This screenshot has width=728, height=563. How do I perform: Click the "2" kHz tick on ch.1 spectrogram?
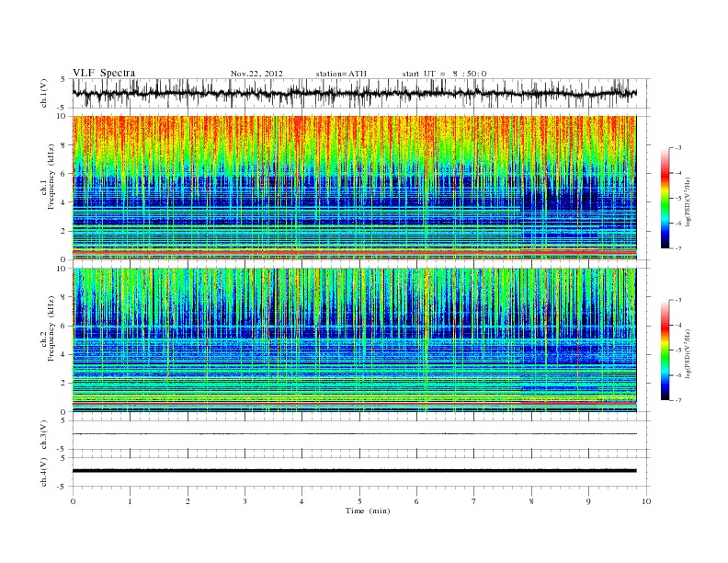[64, 231]
